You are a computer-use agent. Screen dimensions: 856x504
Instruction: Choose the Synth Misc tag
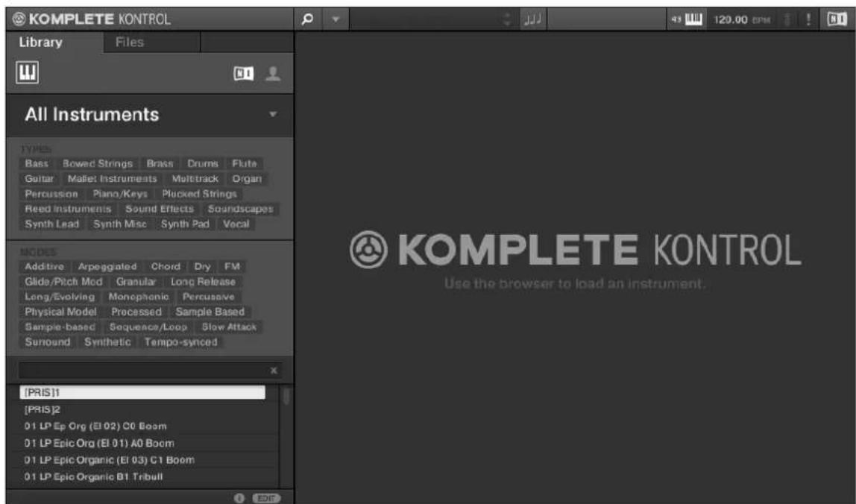pos(119,224)
